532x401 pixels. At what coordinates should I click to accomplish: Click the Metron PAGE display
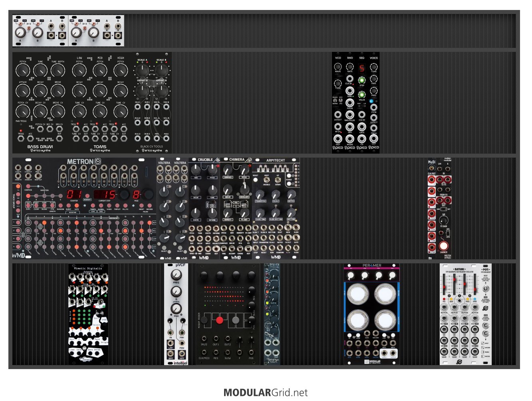pyautogui.click(x=136, y=194)
